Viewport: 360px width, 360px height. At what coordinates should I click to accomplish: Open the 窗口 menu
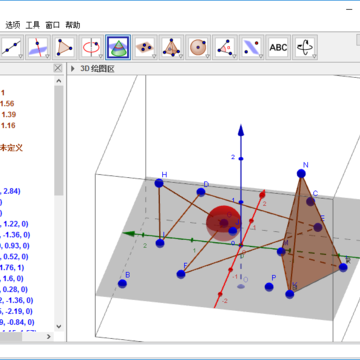[53, 25]
